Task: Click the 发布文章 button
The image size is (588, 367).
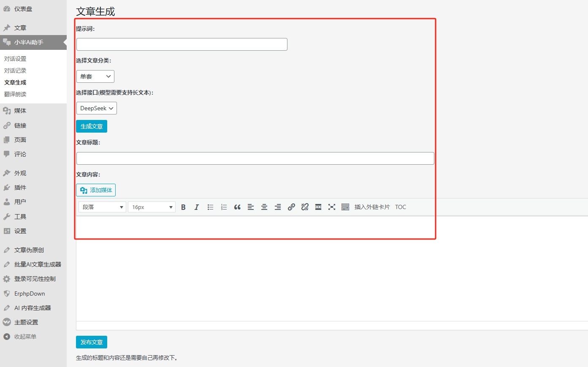Action: 92,342
